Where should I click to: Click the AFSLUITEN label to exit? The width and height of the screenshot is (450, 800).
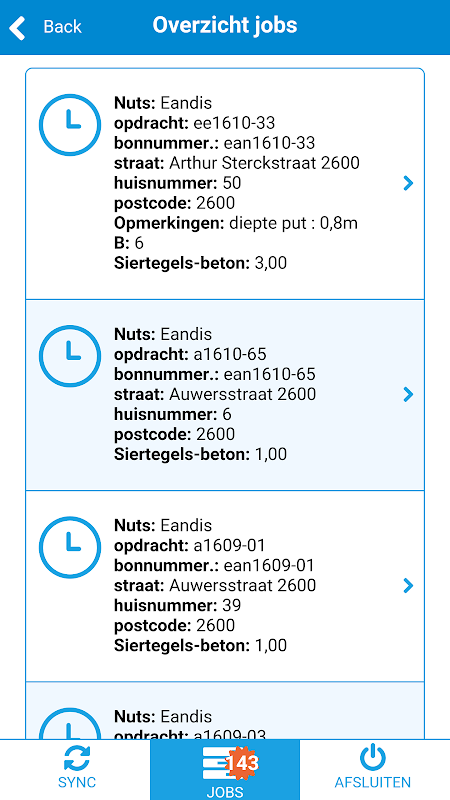tap(373, 782)
